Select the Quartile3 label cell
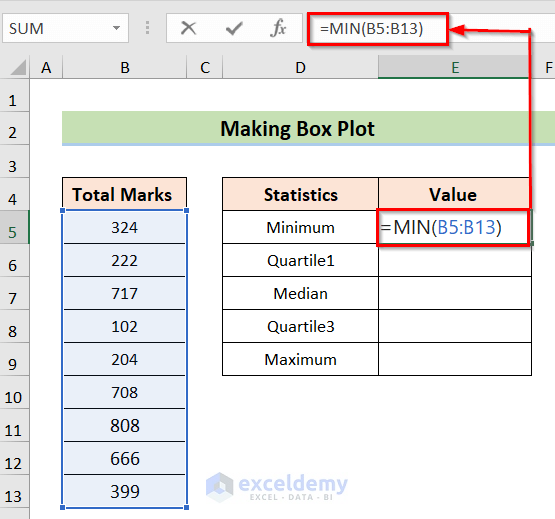Image resolution: width=555 pixels, height=519 pixels. (x=301, y=326)
